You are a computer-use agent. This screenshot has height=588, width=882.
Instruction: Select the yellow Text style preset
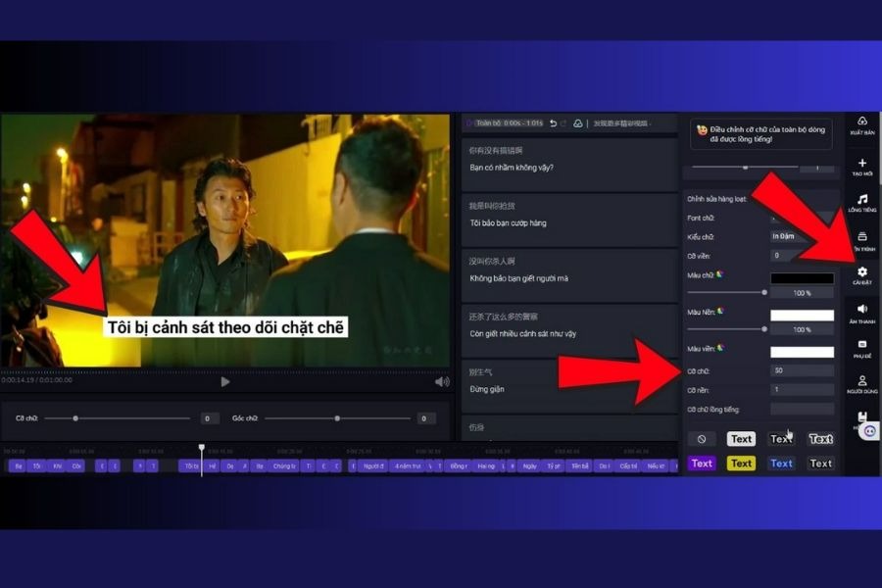coord(741,464)
